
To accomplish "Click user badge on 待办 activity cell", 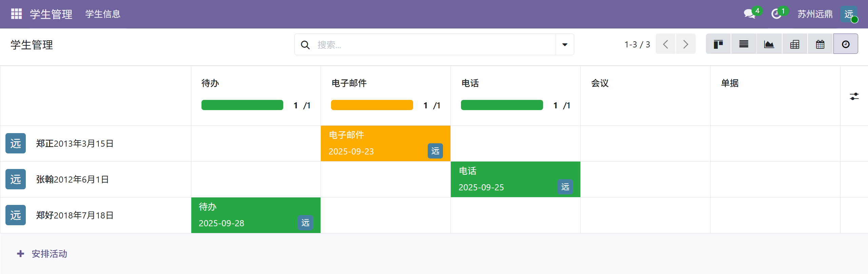I will pyautogui.click(x=305, y=223).
